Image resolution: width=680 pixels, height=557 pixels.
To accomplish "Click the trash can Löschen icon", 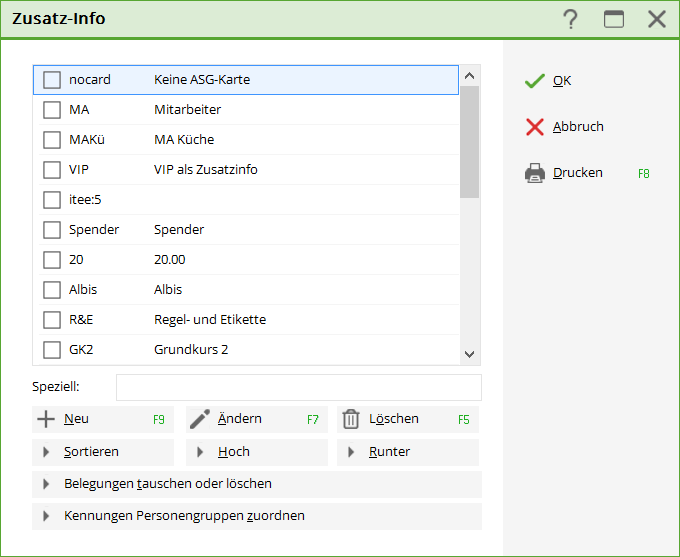I will click(x=351, y=419).
